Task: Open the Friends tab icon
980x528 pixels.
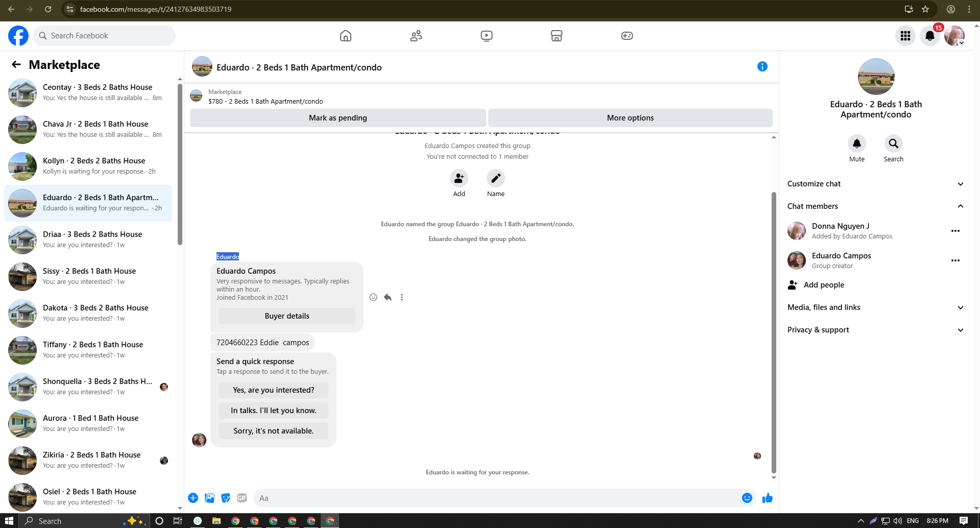Action: tap(416, 36)
